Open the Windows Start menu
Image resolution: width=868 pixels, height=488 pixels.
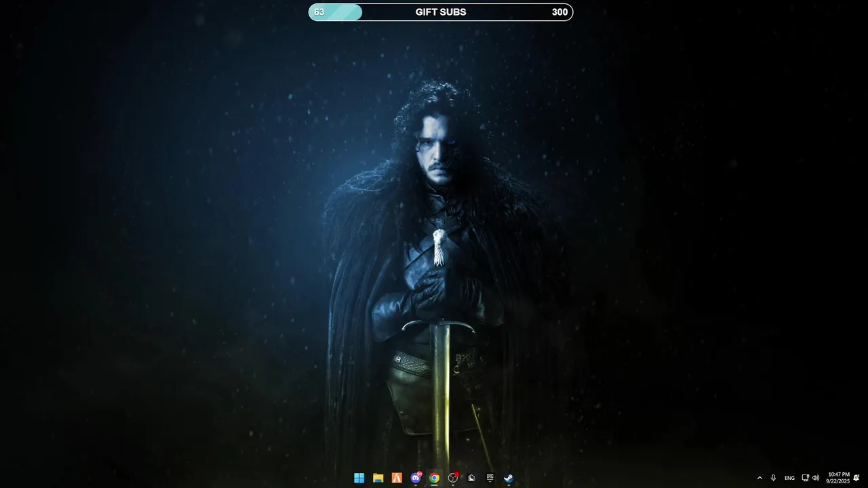[359, 478]
